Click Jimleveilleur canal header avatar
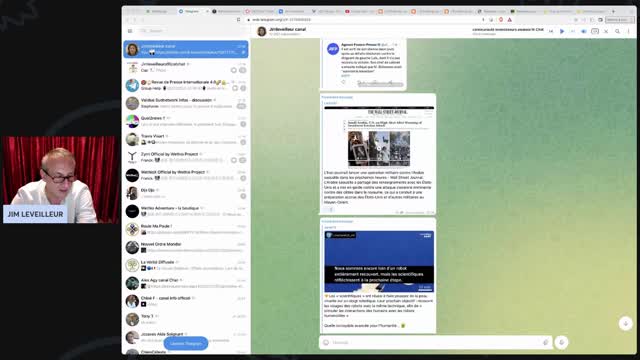The width and height of the screenshot is (640, 360). tap(262, 31)
